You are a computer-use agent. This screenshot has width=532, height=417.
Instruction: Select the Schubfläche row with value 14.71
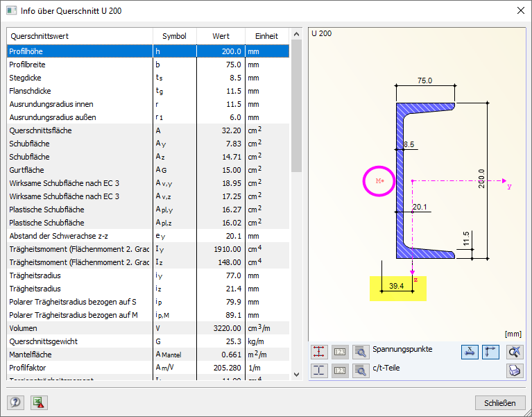click(x=148, y=157)
